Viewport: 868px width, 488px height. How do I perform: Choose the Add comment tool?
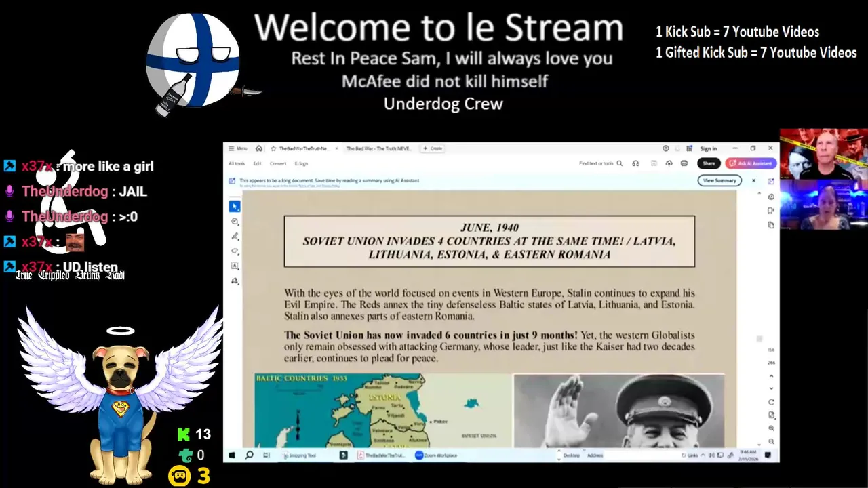[235, 222]
